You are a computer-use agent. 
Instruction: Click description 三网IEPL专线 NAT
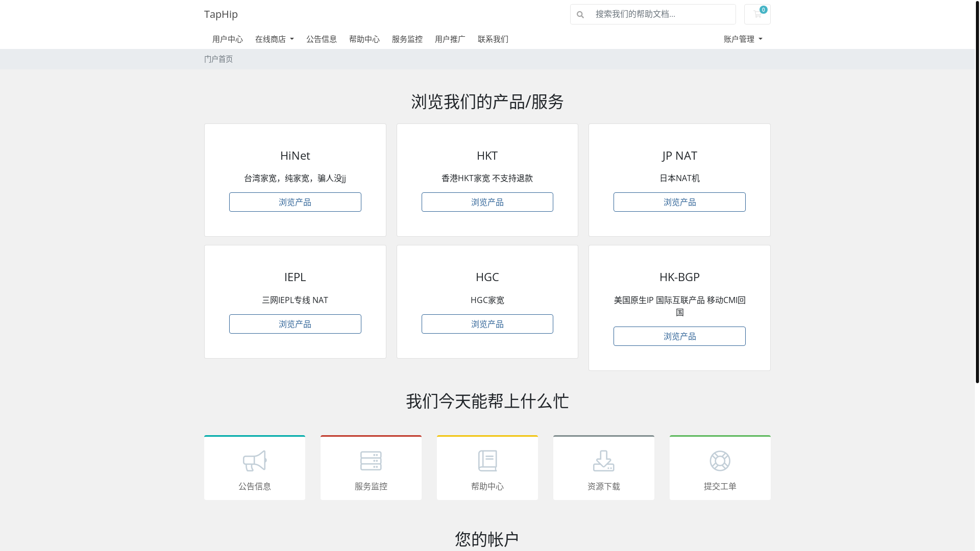tap(295, 300)
